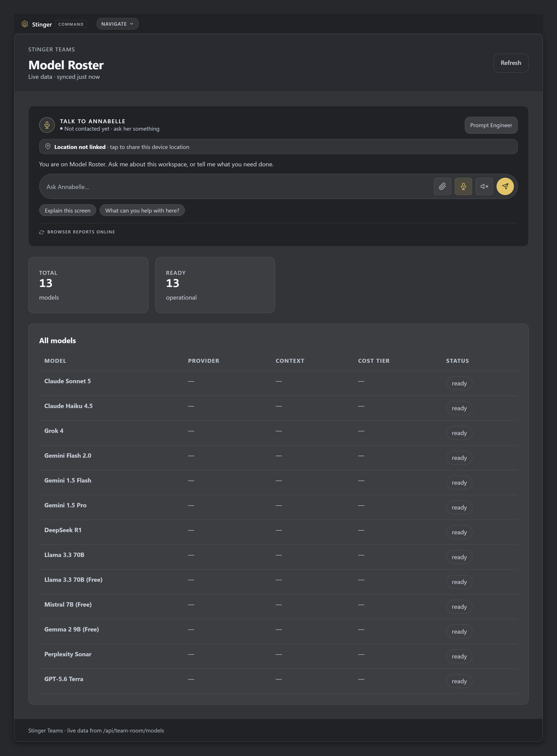
Task: Select the Gemini Flash 2.0 model name
Action: coord(68,456)
